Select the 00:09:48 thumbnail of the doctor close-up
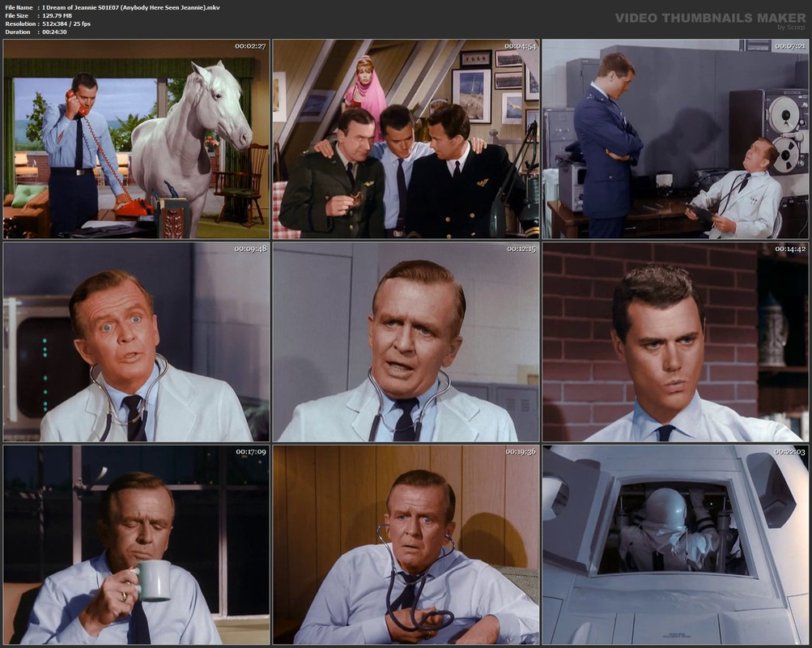812x648 pixels. click(137, 342)
